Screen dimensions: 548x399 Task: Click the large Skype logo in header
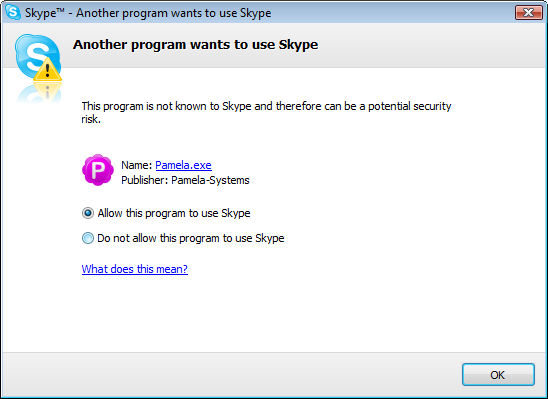pos(37,56)
